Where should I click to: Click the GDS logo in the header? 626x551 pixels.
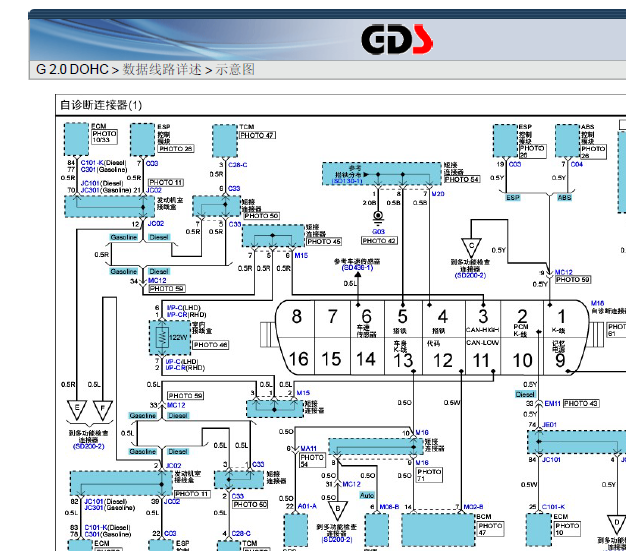tap(397, 39)
